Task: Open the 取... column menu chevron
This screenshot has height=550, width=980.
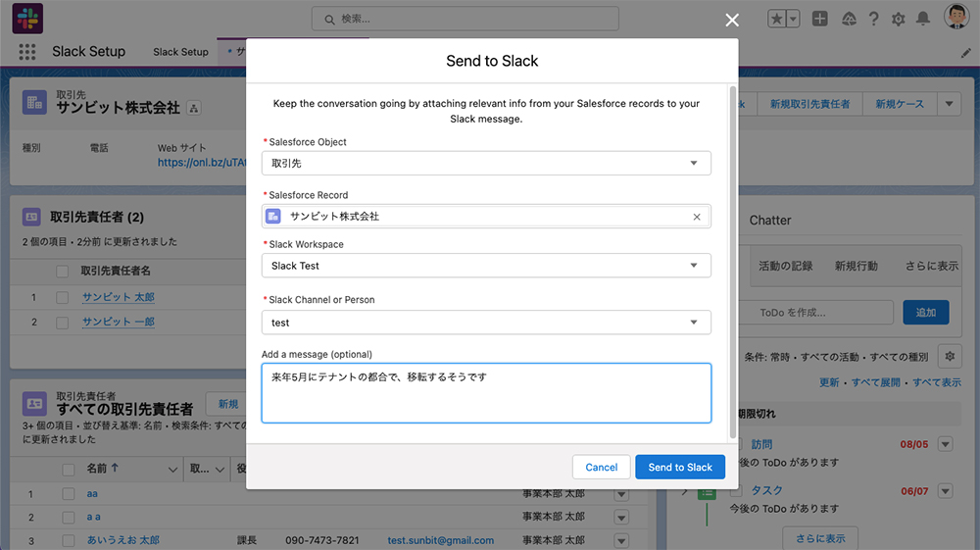Action: [220, 470]
